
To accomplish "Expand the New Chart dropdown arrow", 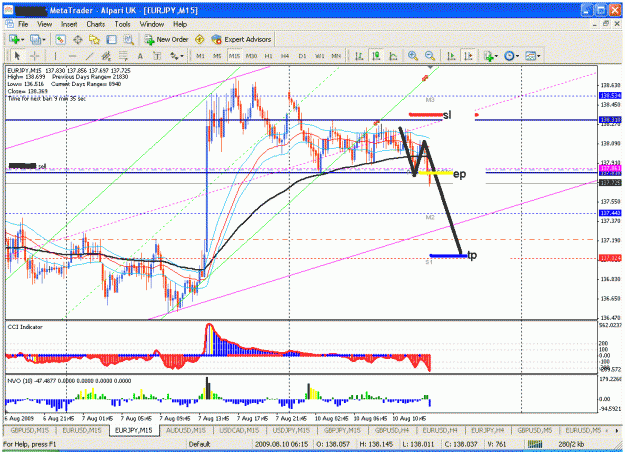I will pos(22,40).
